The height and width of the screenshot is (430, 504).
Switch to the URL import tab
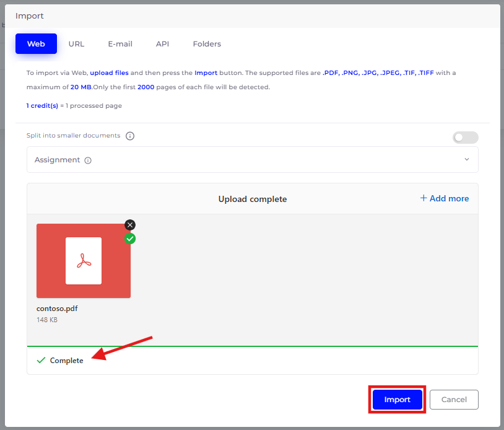[x=76, y=44]
